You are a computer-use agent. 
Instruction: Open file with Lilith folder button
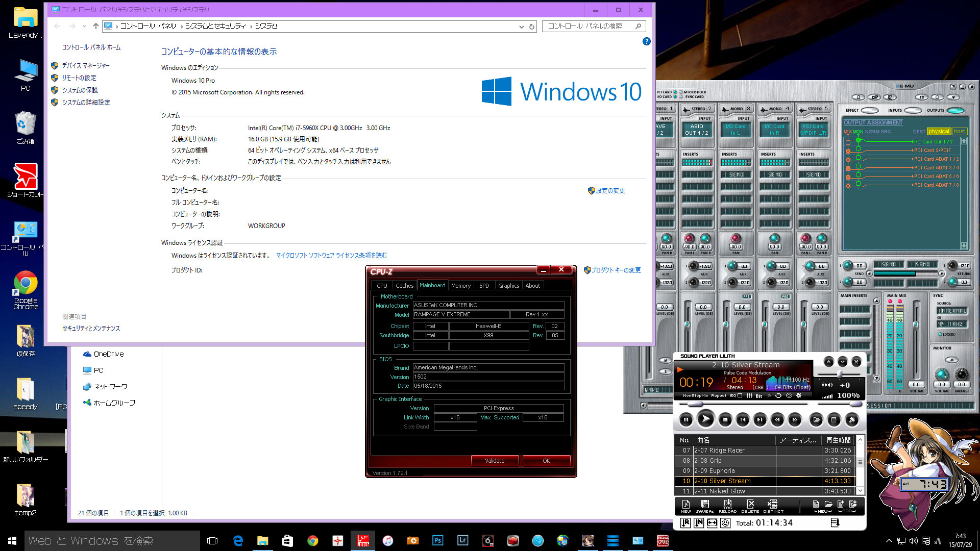pyautogui.click(x=816, y=420)
